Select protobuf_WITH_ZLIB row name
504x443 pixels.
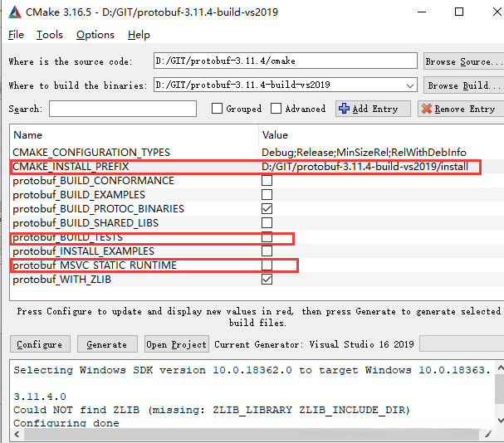(61, 280)
